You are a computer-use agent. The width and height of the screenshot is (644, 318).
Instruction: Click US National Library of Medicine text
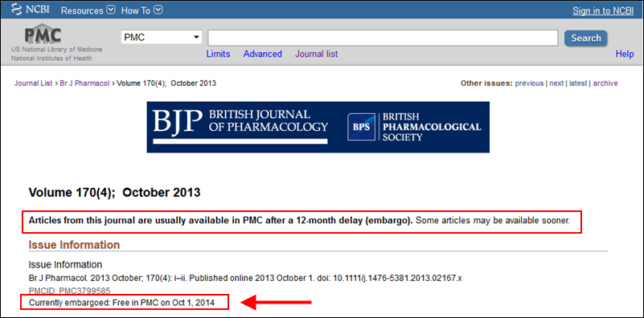point(56,50)
